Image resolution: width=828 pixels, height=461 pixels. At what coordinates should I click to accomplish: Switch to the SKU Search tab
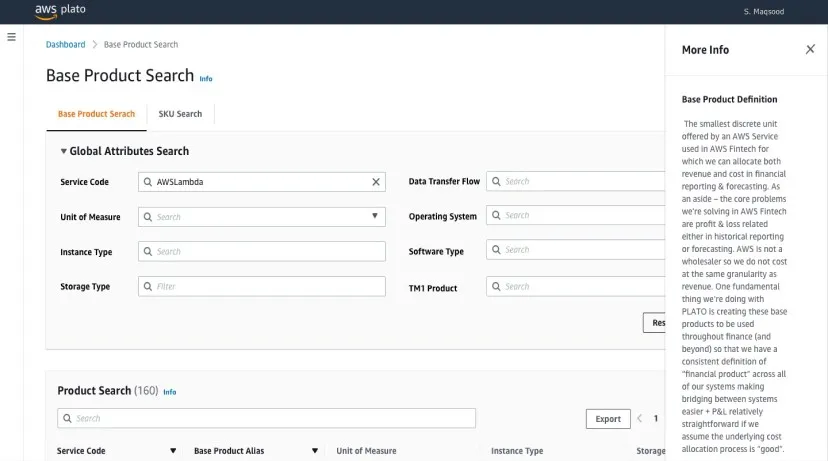[180, 114]
